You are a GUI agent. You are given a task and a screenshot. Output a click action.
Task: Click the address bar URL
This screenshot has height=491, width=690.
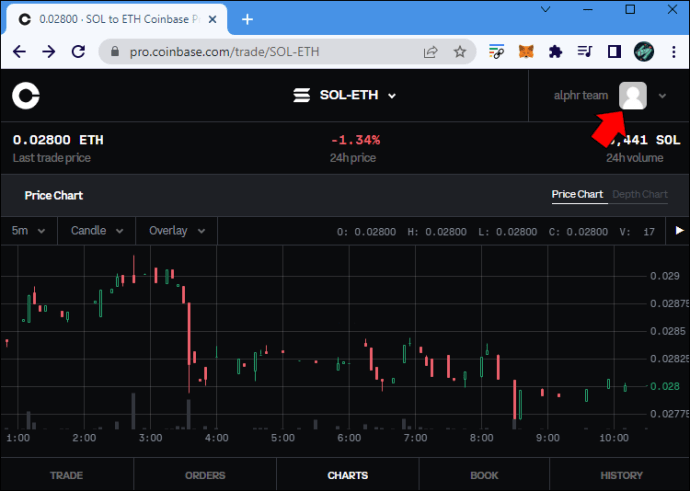point(224,52)
